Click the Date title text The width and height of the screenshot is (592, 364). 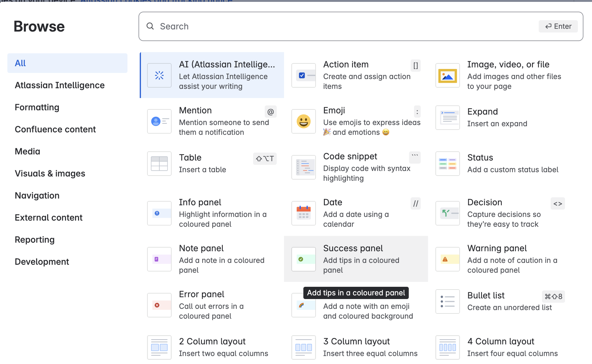coord(333,202)
